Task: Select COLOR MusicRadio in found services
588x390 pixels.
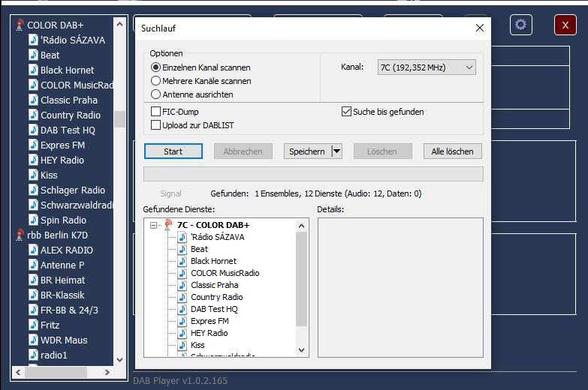Action: pos(225,273)
